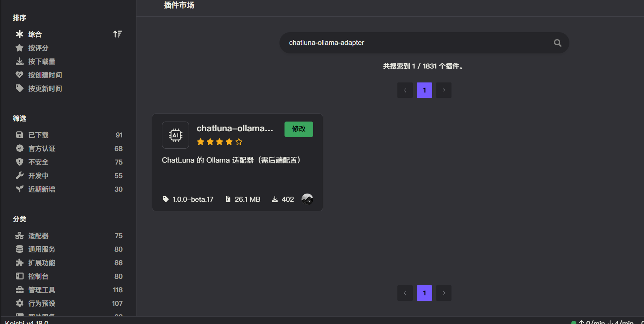Screen dimensions: 644x324
Task: Toggle the sort direction icon
Action: coord(118,34)
